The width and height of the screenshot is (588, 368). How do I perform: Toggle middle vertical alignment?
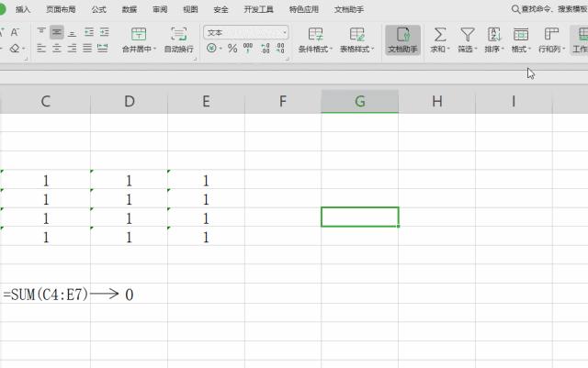tap(57, 32)
